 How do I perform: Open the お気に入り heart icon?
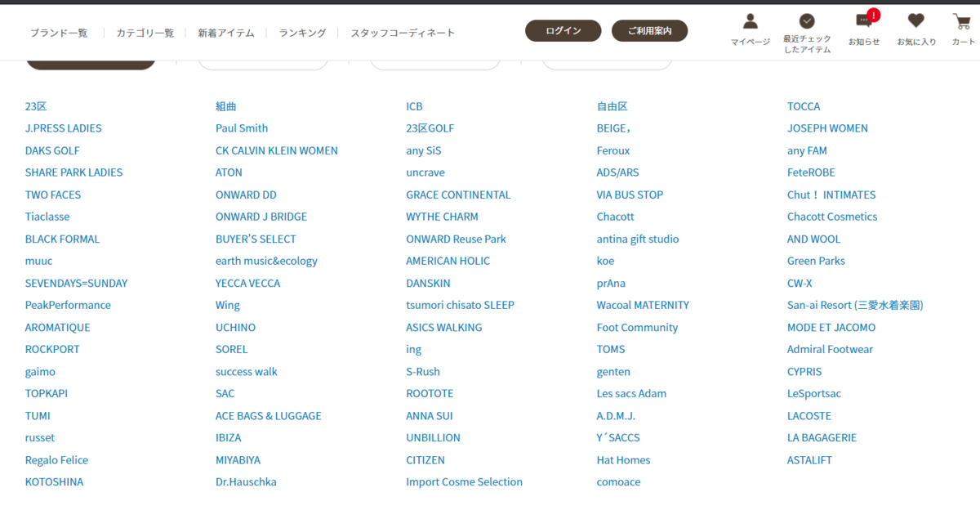(x=916, y=21)
